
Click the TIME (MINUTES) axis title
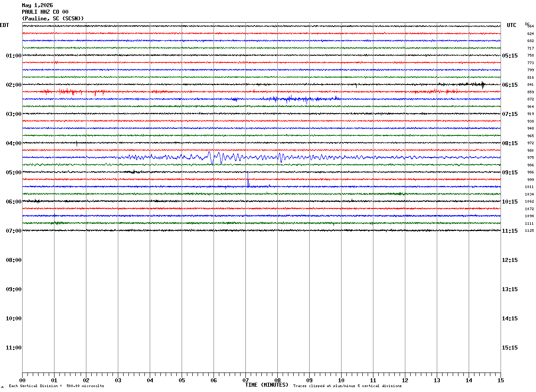click(x=267, y=385)
